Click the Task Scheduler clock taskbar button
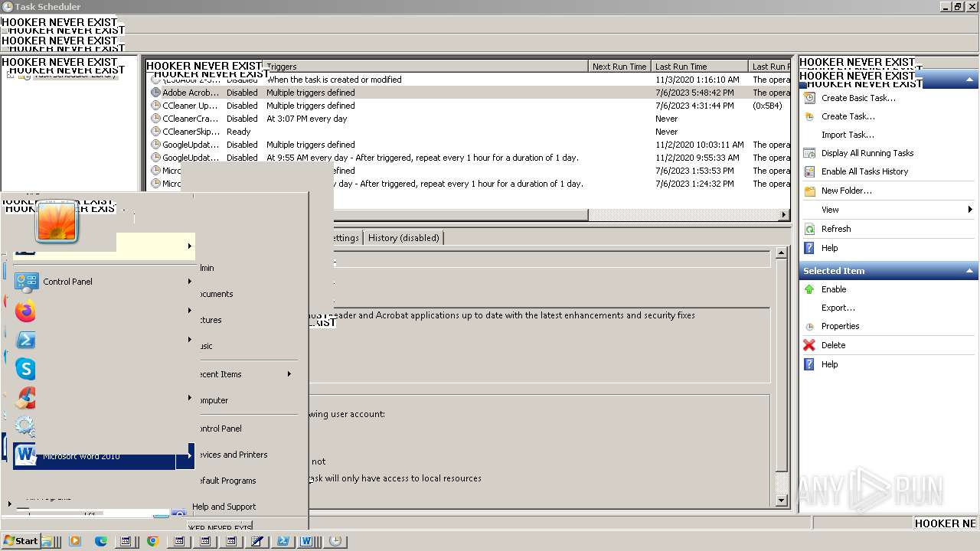The image size is (980, 551). click(x=335, y=541)
